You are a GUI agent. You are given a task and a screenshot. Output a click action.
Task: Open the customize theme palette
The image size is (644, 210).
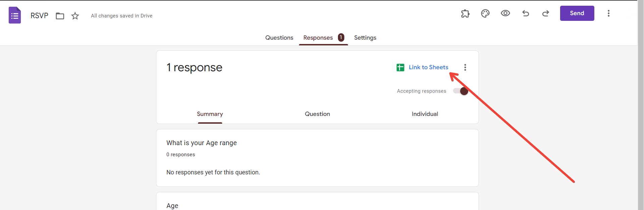coord(485,13)
